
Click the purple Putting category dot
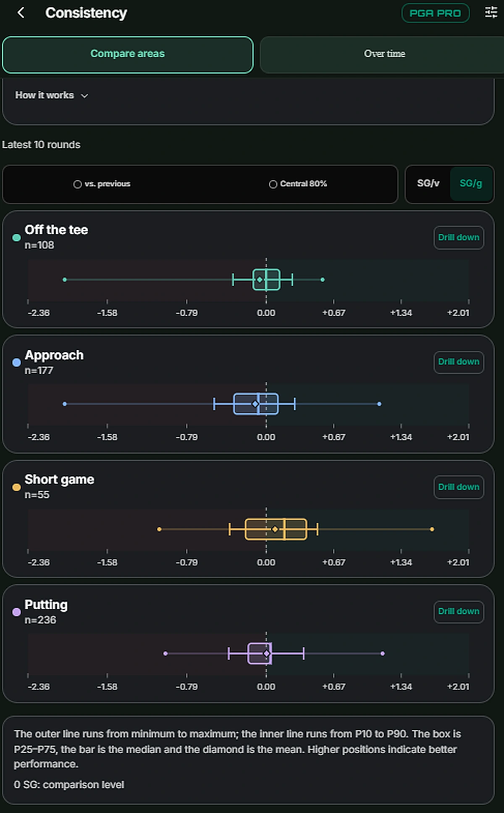[x=16, y=612]
